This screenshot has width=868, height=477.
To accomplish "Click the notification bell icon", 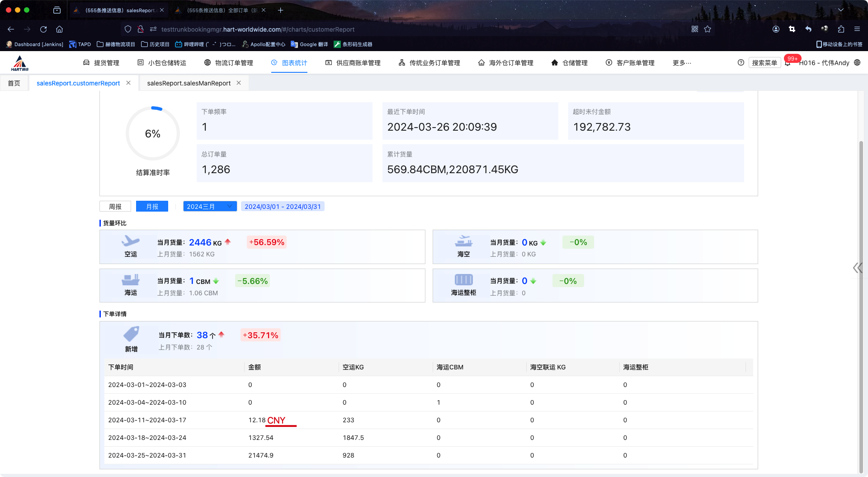I will click(x=788, y=63).
